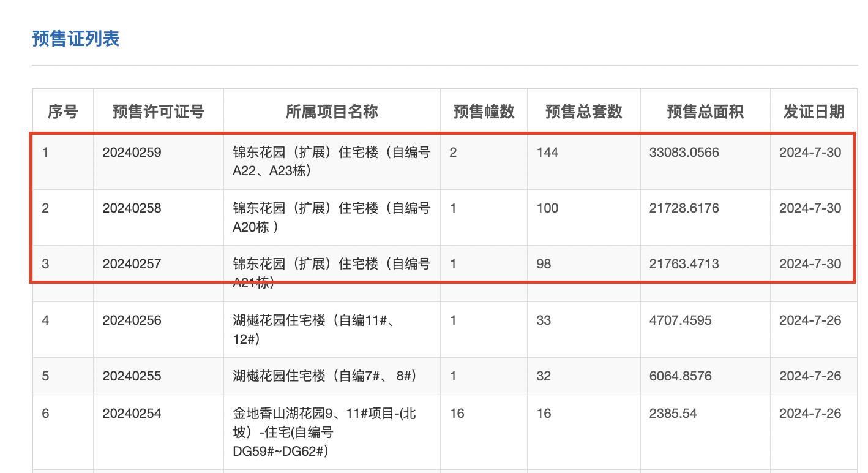Click building count 1 in row 20240258
Image resolution: width=868 pixels, height=473 pixels.
453,208
